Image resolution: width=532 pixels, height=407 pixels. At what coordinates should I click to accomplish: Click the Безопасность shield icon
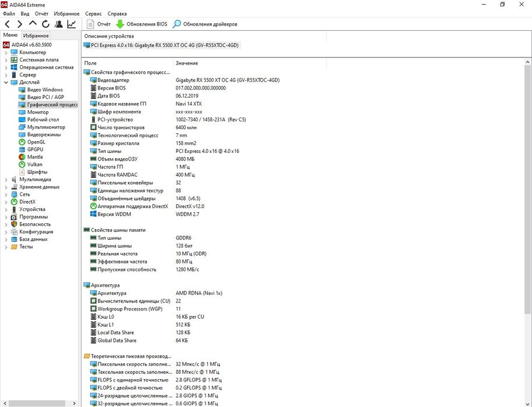pyautogui.click(x=14, y=224)
